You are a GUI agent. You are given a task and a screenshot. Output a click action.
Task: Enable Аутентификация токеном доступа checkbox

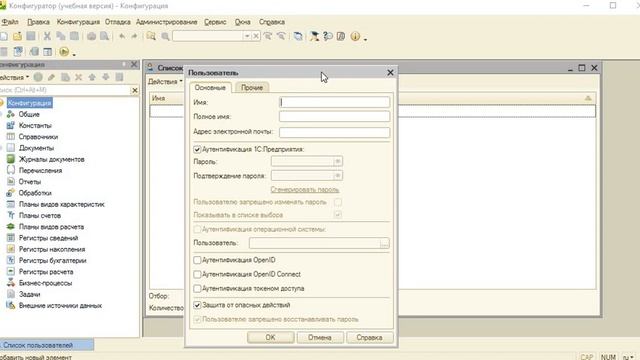[197, 289]
